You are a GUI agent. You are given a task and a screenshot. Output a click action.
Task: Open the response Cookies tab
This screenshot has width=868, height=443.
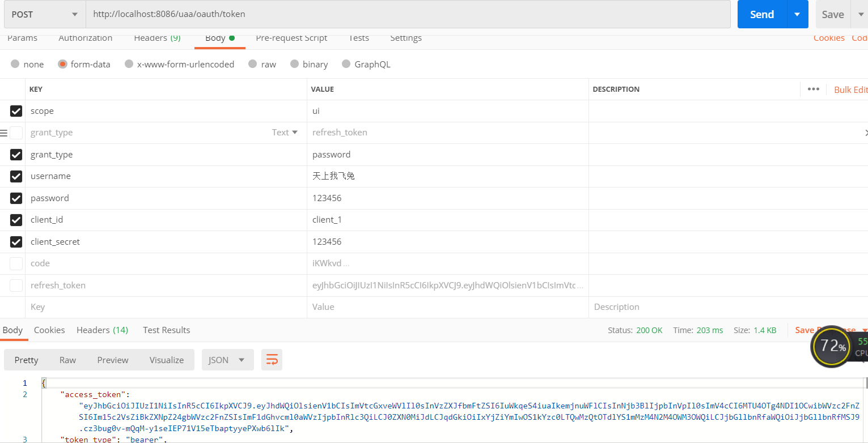click(x=49, y=330)
